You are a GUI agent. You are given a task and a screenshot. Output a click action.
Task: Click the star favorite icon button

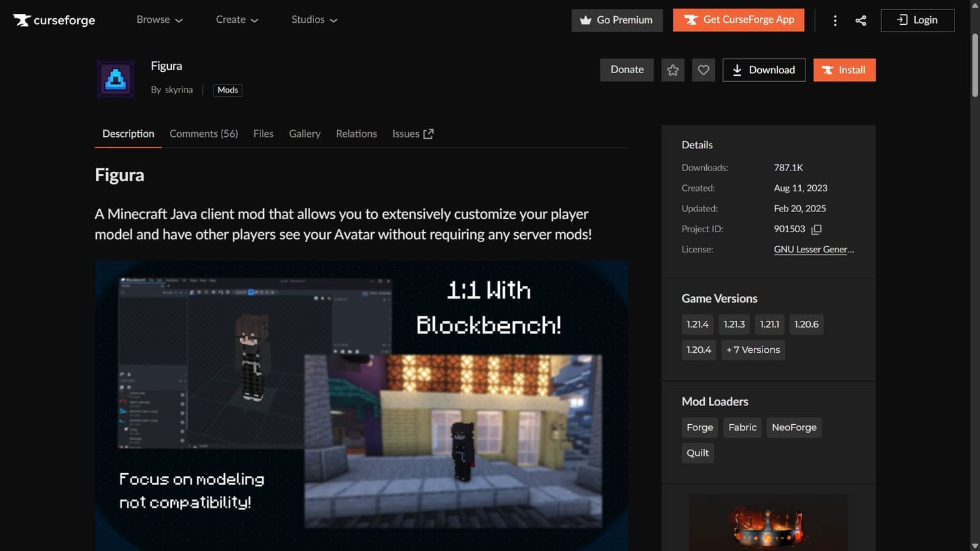pyautogui.click(x=673, y=70)
